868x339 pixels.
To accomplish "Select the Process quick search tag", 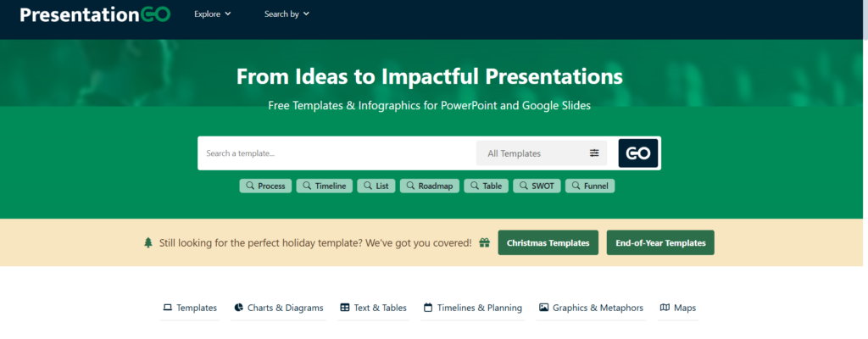I will pos(265,186).
